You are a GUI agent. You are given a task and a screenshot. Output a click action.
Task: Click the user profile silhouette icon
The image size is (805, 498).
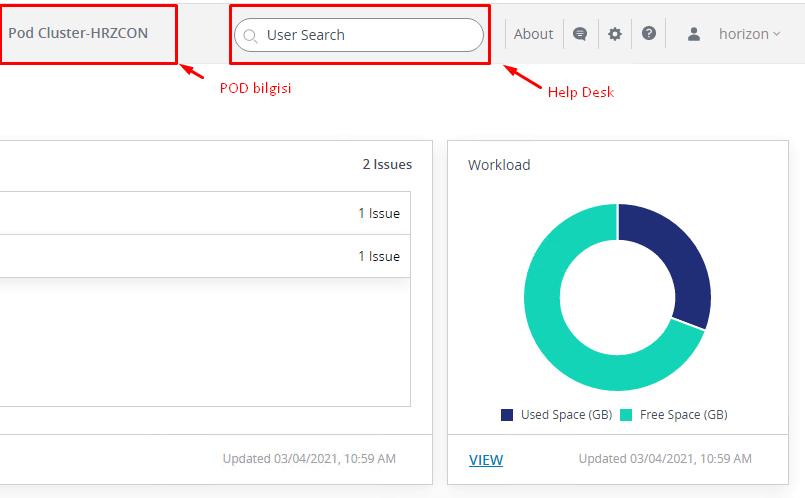694,34
